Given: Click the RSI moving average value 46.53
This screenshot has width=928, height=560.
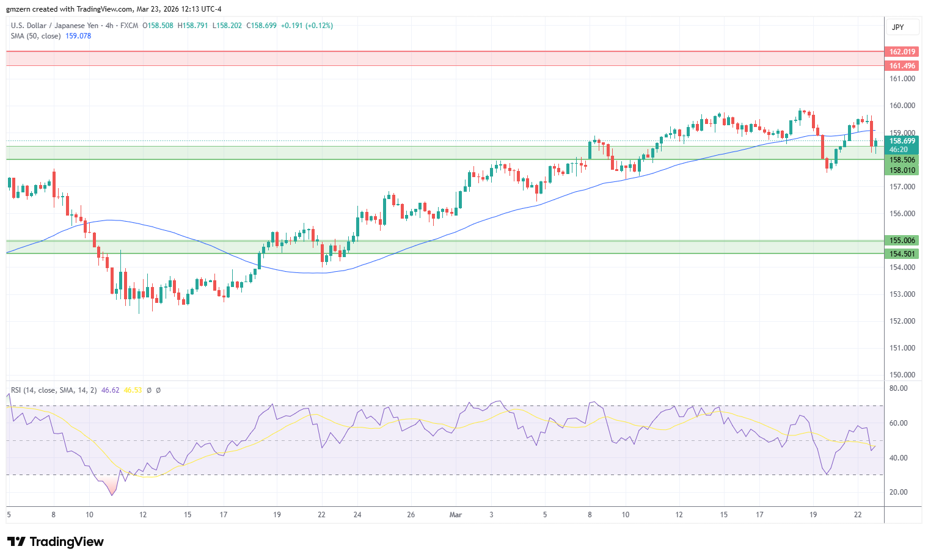Looking at the screenshot, I should pos(133,390).
